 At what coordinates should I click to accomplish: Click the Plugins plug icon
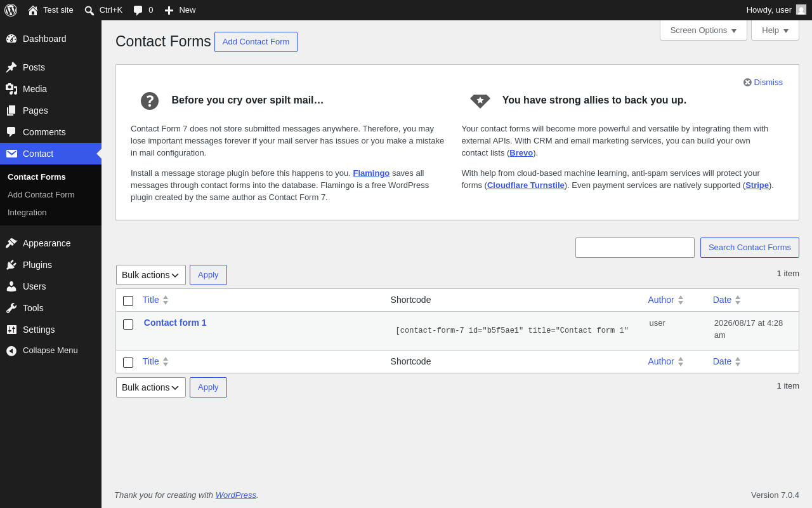(x=11, y=265)
